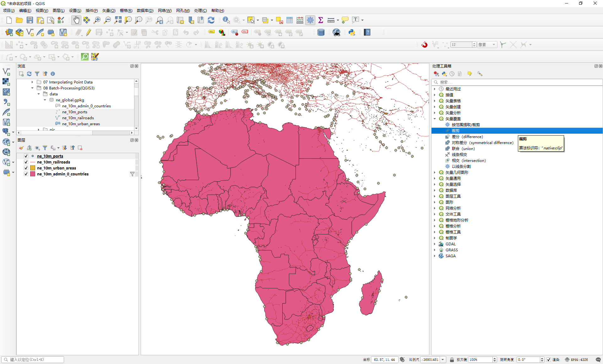
Task: Toggle the 渲染 checkbox in status bar
Action: tap(548, 360)
